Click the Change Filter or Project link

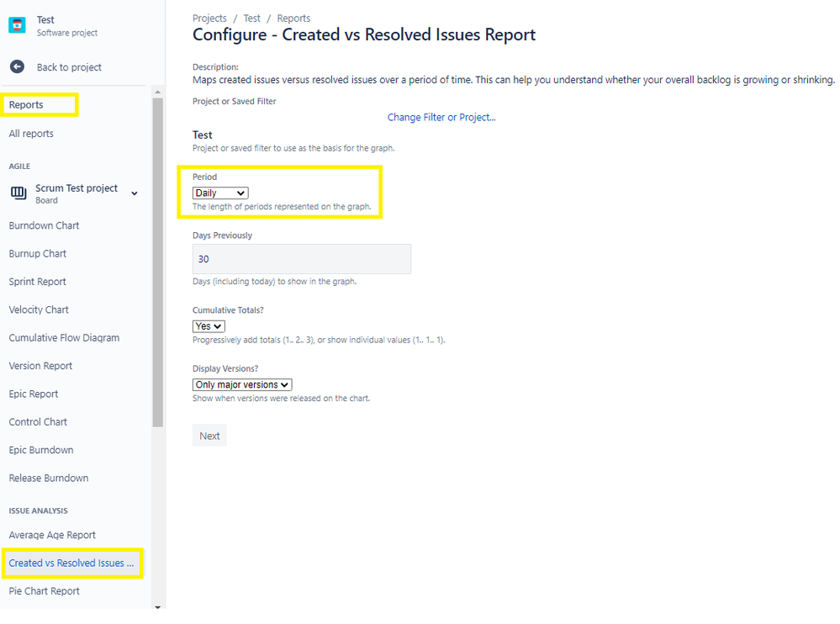click(441, 117)
